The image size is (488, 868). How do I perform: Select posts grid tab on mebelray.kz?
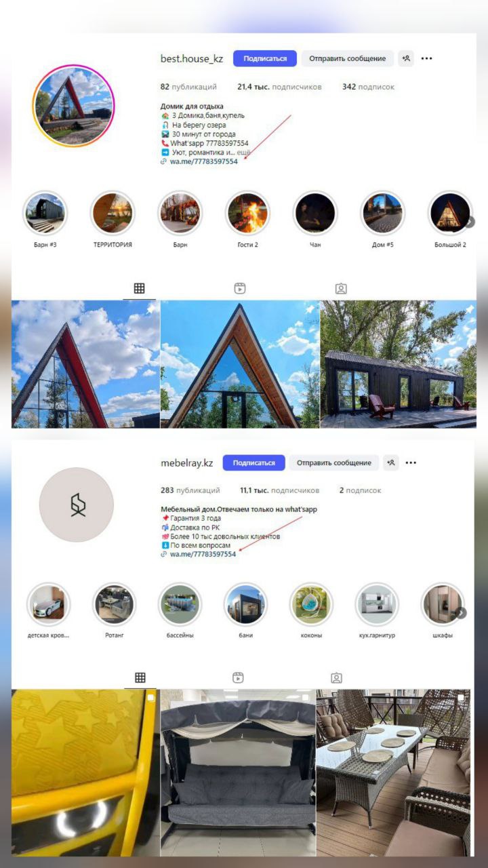pos(140,677)
